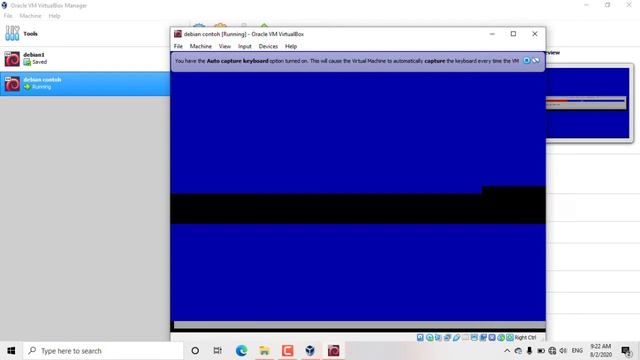
Task: Click the processor status indicator icon
Action: click(492, 338)
